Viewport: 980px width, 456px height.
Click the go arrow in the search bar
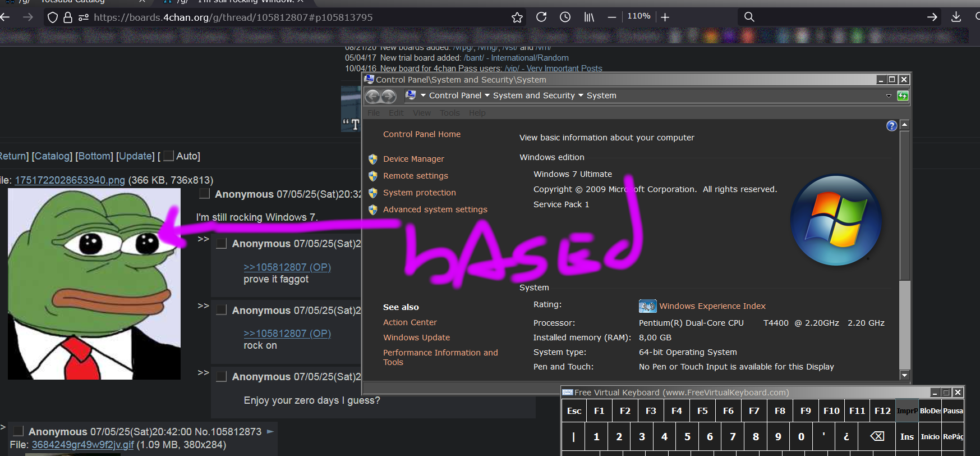pyautogui.click(x=932, y=17)
